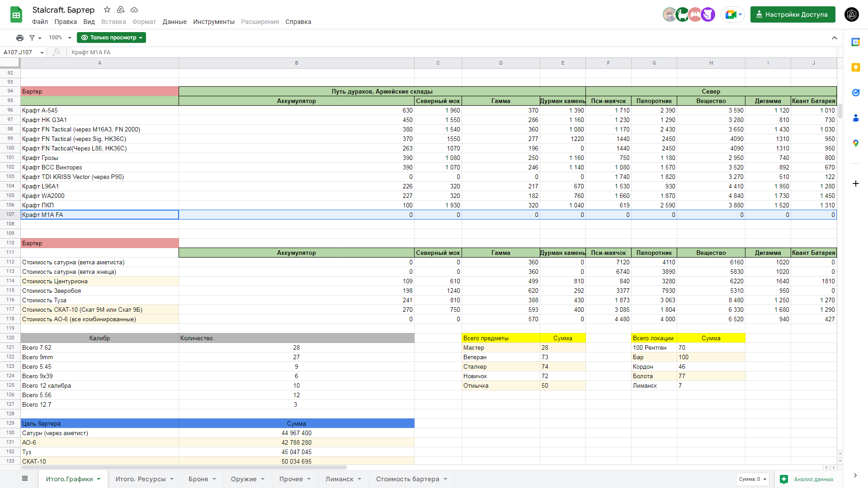This screenshot has width=868, height=488.
Task: Open the Правка menu
Action: [66, 22]
